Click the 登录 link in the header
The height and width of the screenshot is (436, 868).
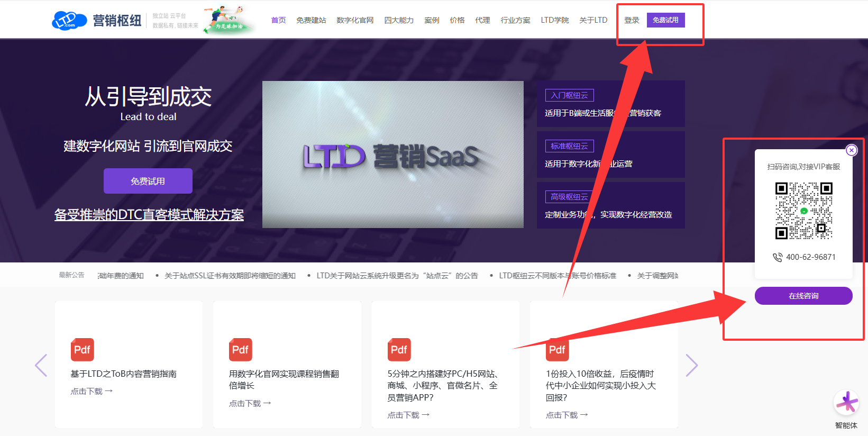click(632, 20)
